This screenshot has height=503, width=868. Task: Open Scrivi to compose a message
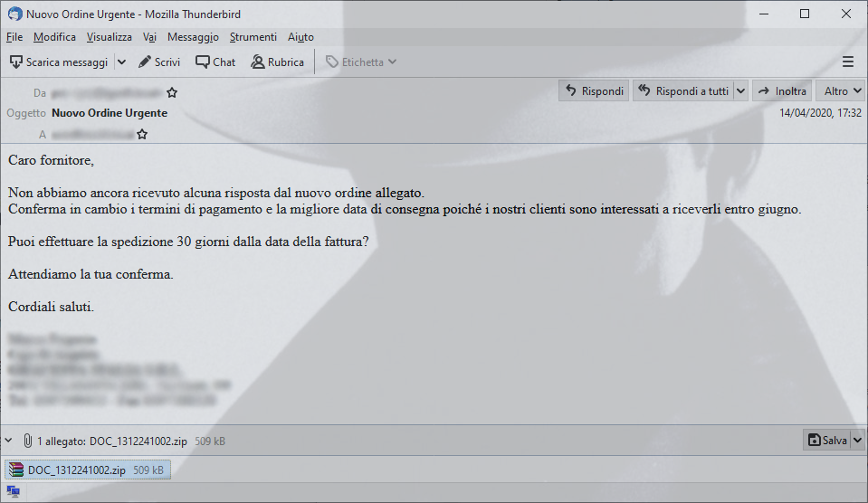(159, 62)
